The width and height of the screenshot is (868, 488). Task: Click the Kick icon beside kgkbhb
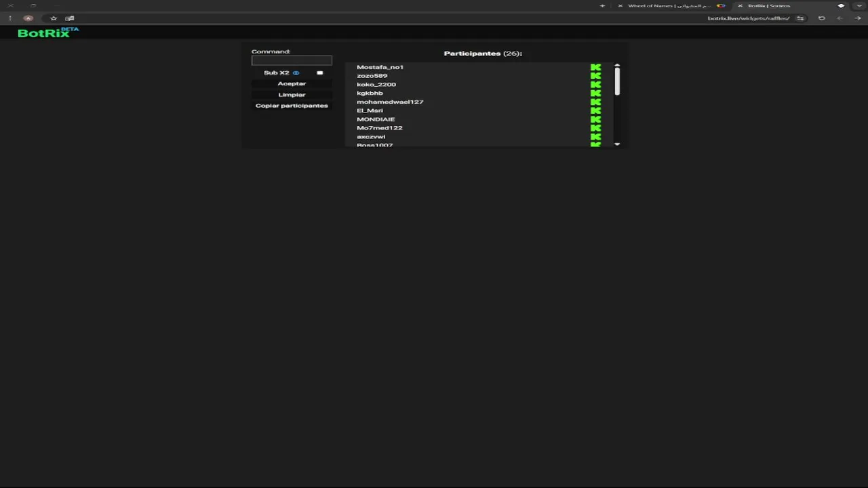pos(595,93)
